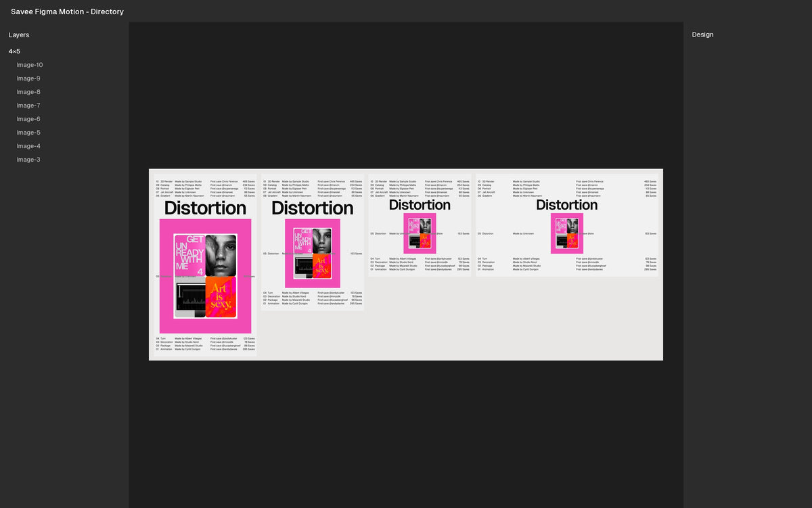Click the 'Distortion' heading in the tallest artboard
The height and width of the screenshot is (508, 812).
tap(205, 208)
